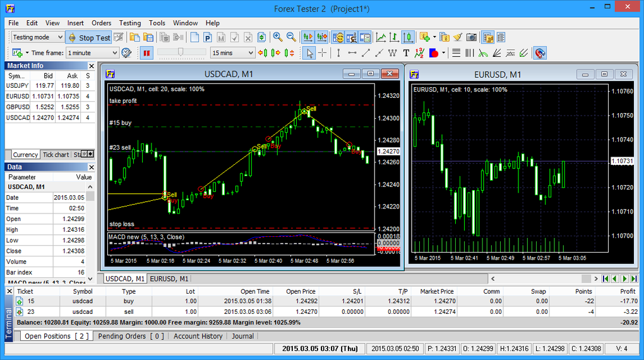
Task: Toggle the Market Info panel dollar icon
Action: 338,37
